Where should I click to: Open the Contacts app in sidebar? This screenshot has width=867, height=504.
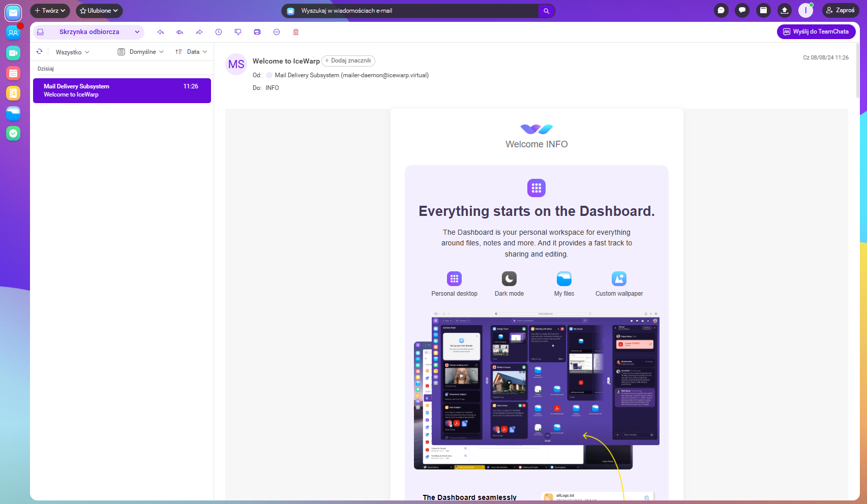coord(13,93)
